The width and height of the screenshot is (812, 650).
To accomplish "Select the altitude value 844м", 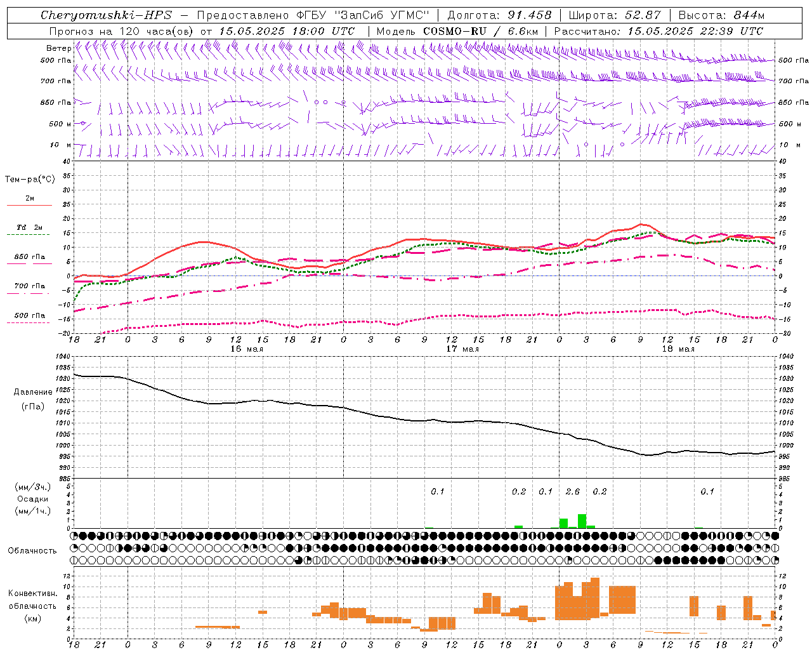I will tap(749, 15).
